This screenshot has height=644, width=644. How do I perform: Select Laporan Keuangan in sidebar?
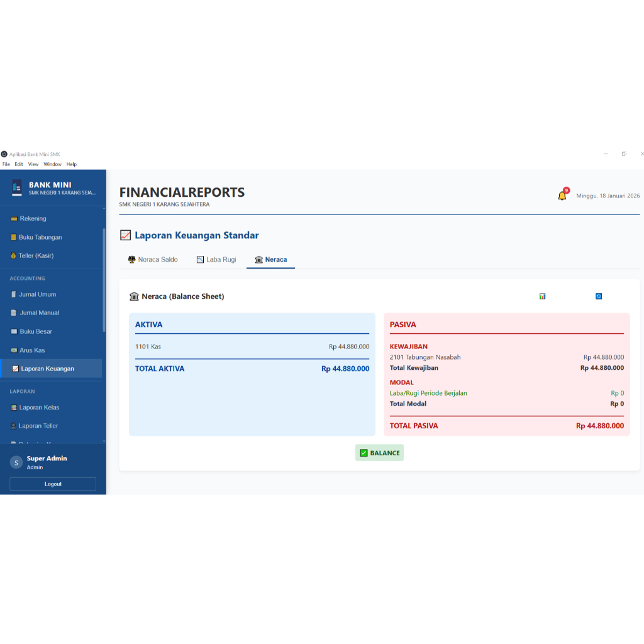pyautogui.click(x=51, y=369)
